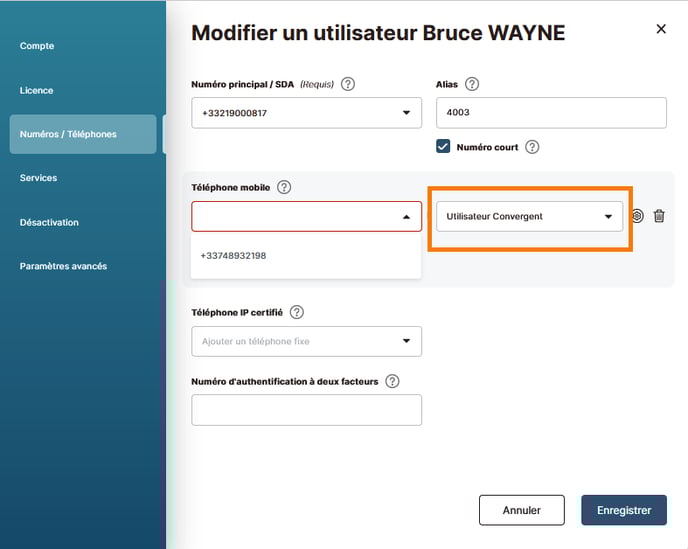Select +33748932198 from the mobile list

[x=306, y=256]
